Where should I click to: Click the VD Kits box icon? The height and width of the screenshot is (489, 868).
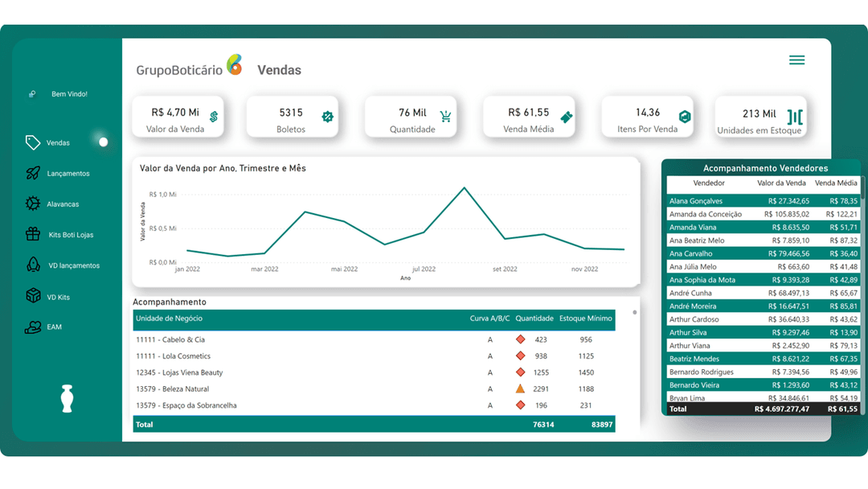pyautogui.click(x=33, y=296)
